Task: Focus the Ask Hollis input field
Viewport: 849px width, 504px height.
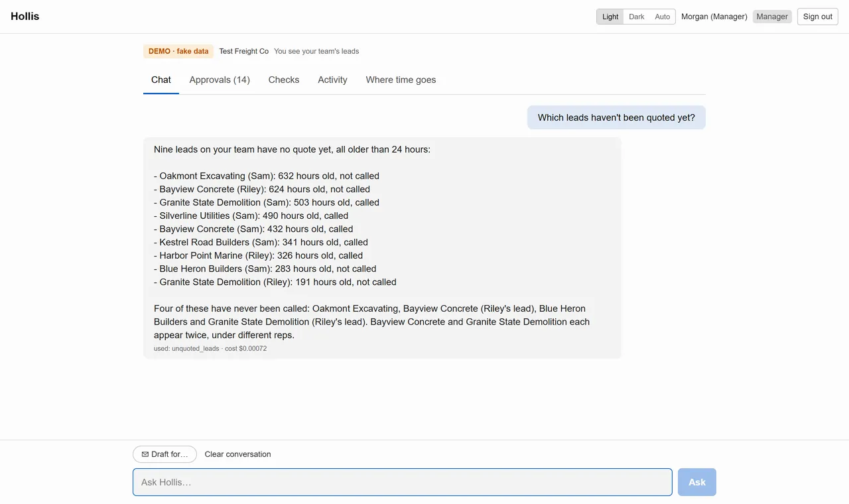Action: point(403,482)
